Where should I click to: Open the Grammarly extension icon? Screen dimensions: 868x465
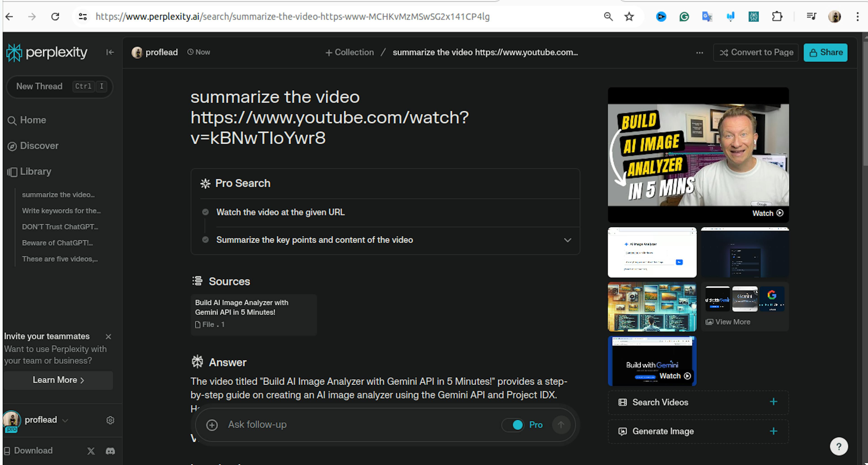click(x=684, y=17)
